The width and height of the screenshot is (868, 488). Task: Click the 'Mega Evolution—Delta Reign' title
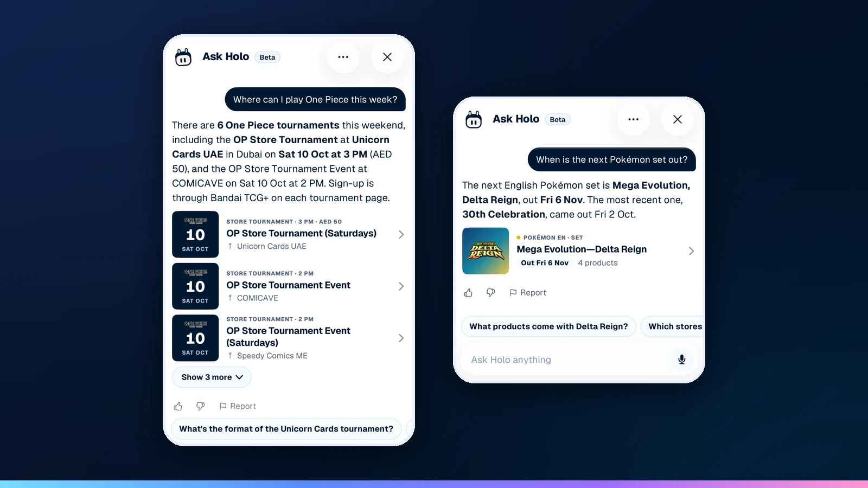point(582,249)
